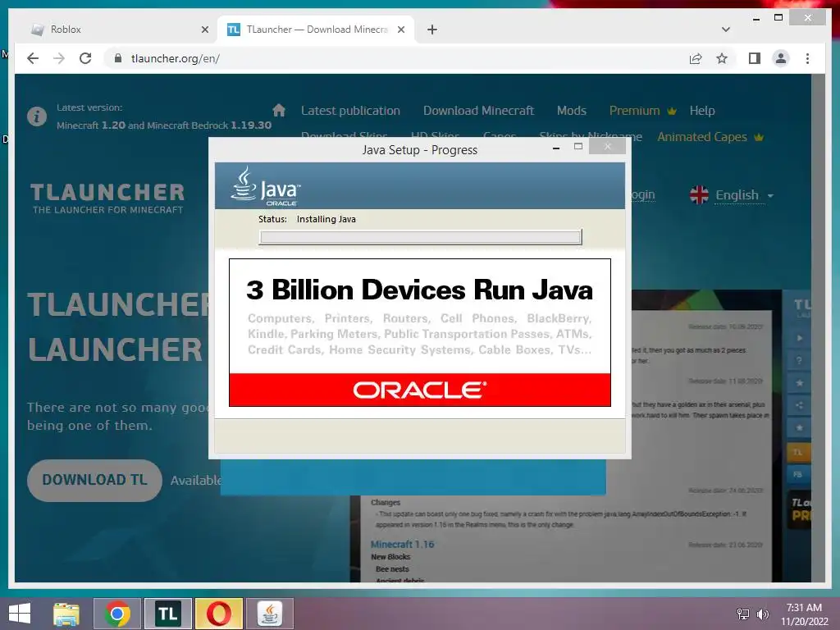The image size is (840, 630).
Task: Click the TLAUNCHER site logo
Action: tap(107, 199)
